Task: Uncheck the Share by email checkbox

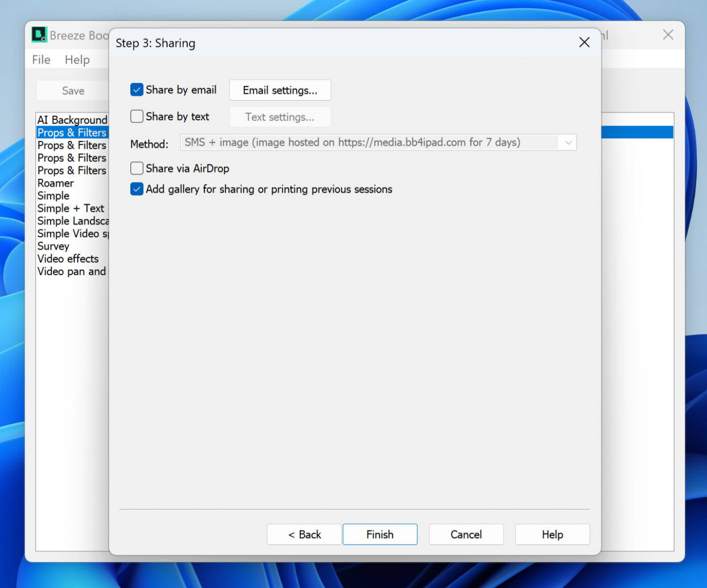Action: coord(137,90)
